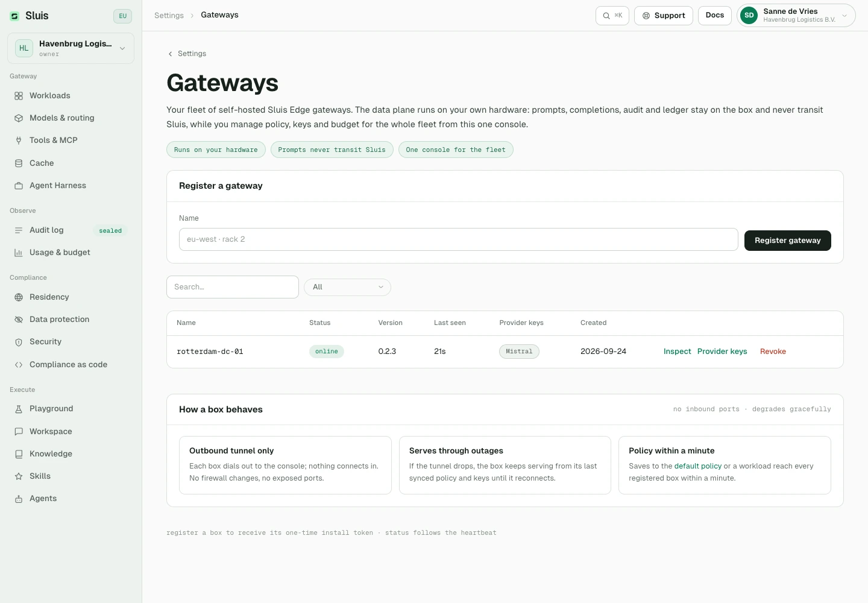Follow the default policy link
This screenshot has height=603, width=868.
click(698, 466)
